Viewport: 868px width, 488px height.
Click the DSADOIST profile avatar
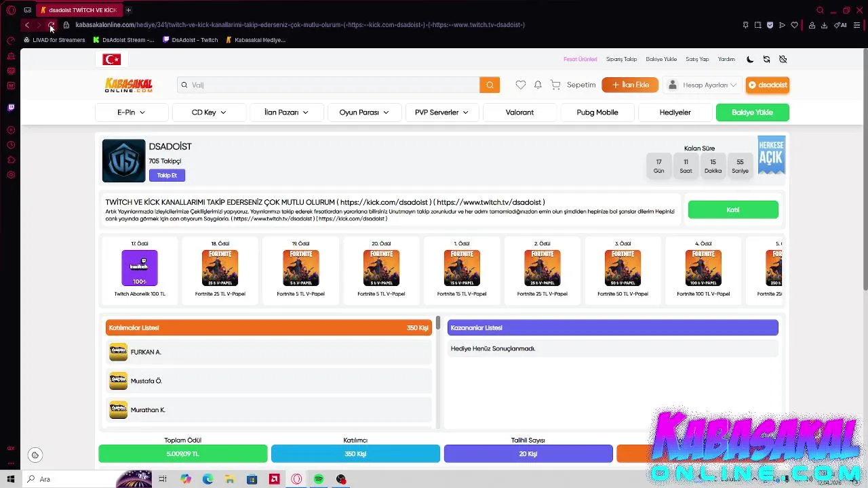coord(123,161)
